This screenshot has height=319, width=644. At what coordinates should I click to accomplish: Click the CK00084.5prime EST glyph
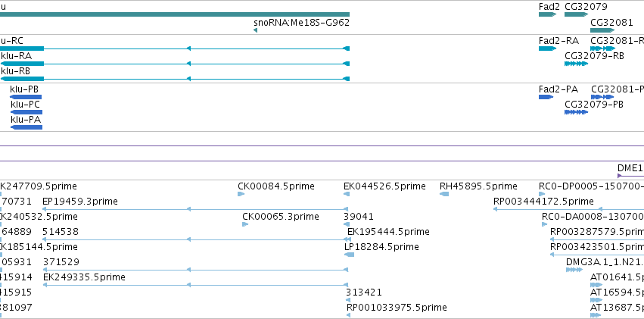pos(241,194)
